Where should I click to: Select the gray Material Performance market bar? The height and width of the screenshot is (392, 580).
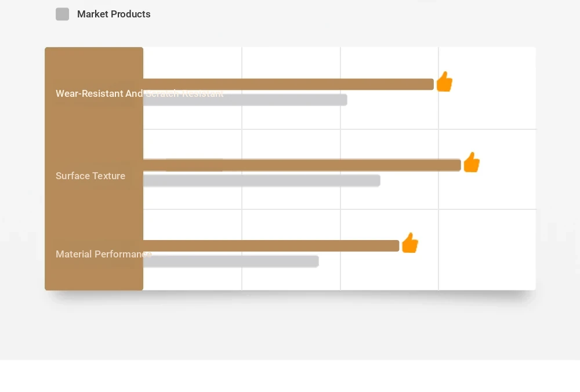(x=231, y=262)
